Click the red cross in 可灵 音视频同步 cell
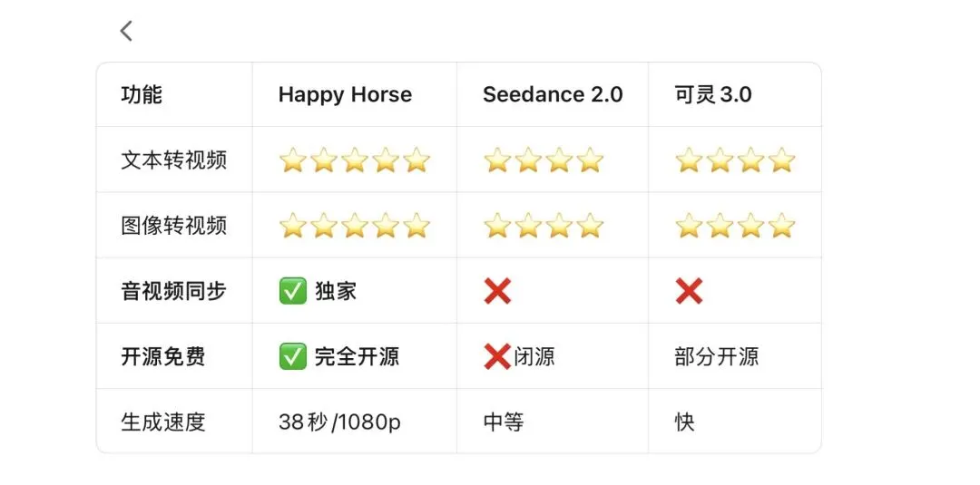 point(689,292)
